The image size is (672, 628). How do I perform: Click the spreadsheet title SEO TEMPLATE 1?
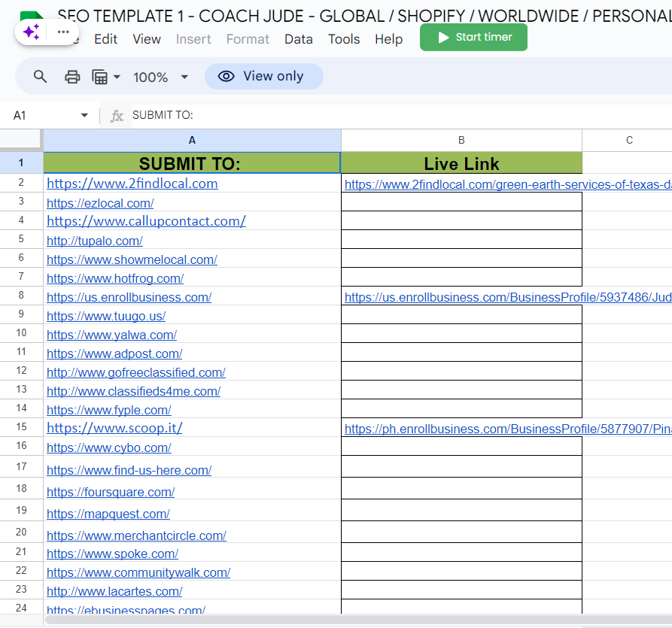[364, 17]
